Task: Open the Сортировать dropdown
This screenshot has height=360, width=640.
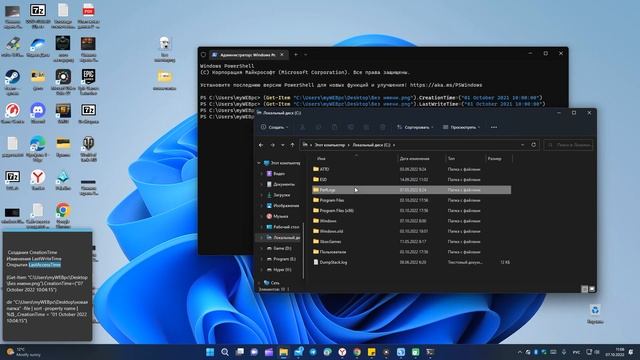Action: tap(416, 127)
